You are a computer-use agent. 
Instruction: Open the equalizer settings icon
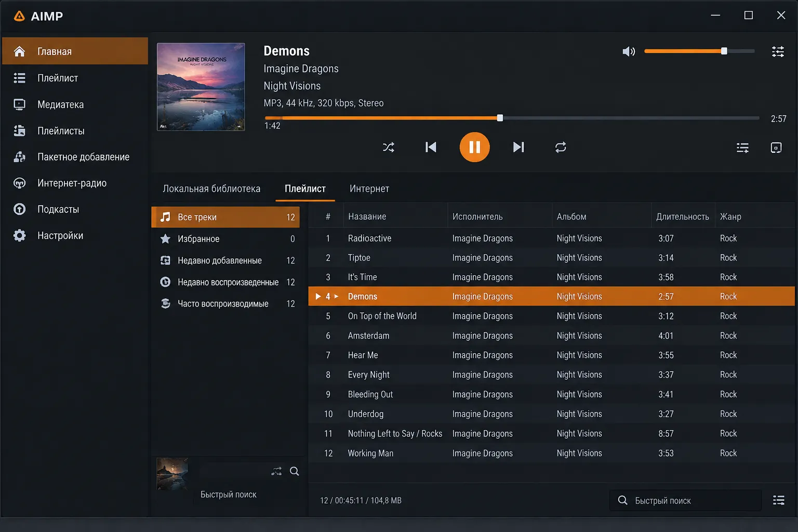[778, 51]
